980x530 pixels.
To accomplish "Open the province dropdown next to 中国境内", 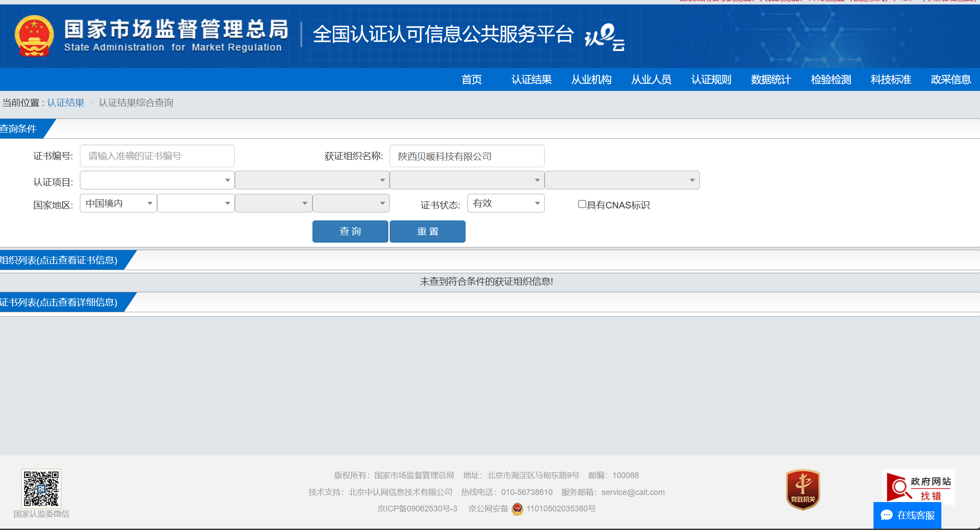I will click(196, 203).
